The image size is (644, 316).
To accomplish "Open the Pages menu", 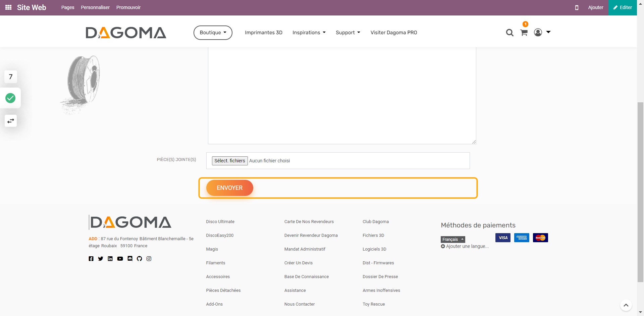I will pyautogui.click(x=68, y=7).
